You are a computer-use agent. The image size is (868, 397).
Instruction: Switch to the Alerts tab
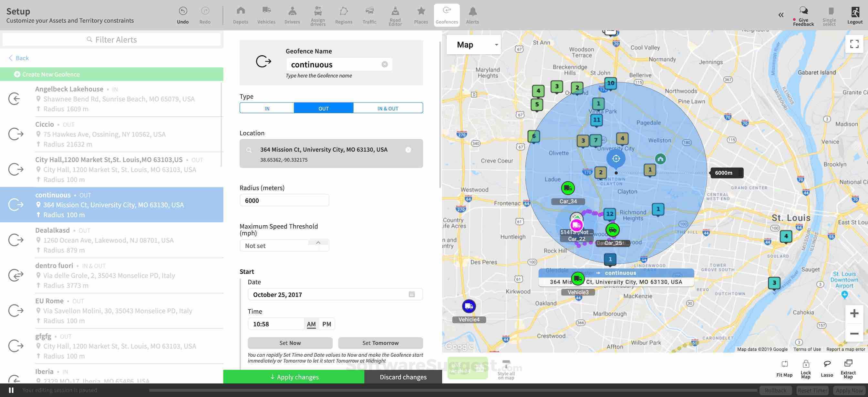[472, 15]
